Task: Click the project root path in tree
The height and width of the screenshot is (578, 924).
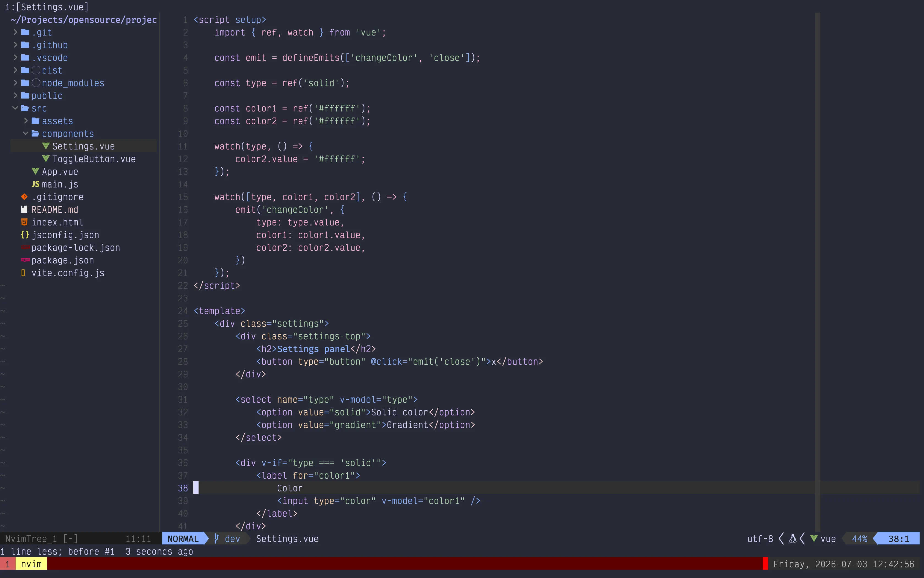Action: pyautogui.click(x=84, y=20)
